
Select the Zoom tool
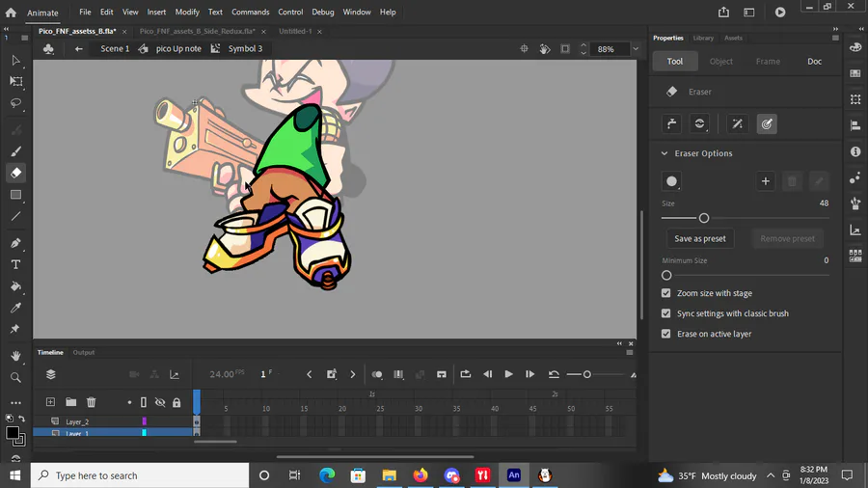(15, 377)
